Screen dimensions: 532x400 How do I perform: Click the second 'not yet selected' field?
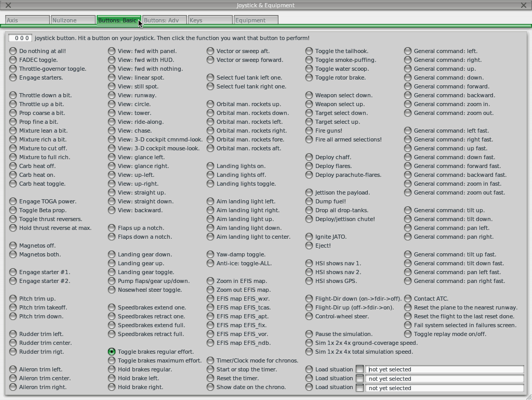click(x=445, y=379)
